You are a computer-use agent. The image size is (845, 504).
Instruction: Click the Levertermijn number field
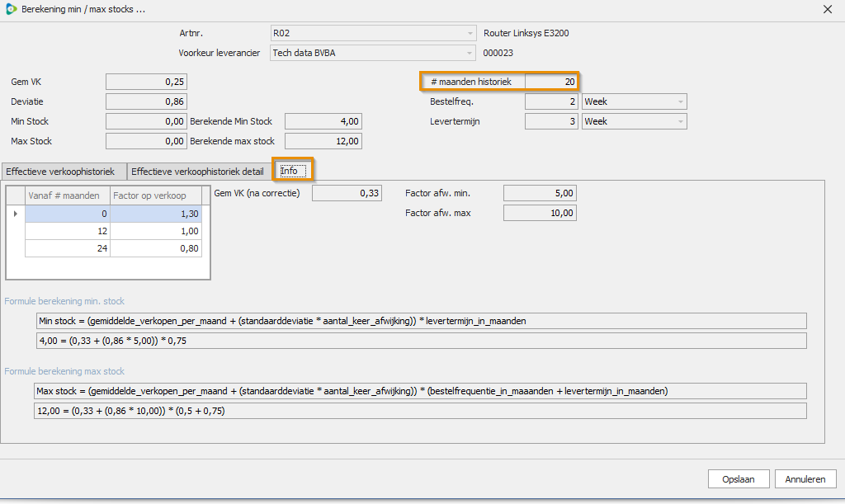point(550,122)
